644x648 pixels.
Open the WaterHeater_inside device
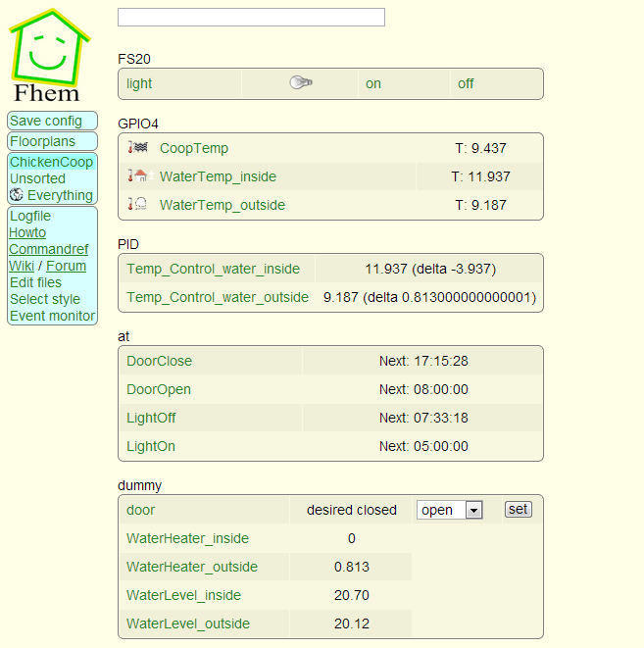point(187,538)
